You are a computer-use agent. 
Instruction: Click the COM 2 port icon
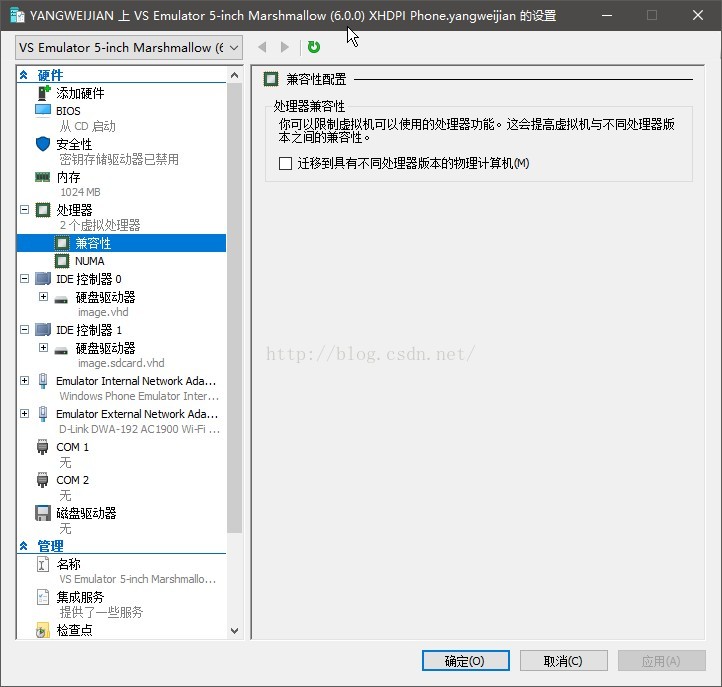point(42,480)
